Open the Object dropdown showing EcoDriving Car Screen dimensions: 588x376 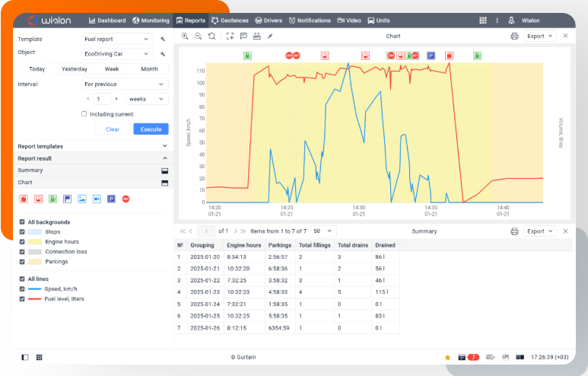[117, 54]
